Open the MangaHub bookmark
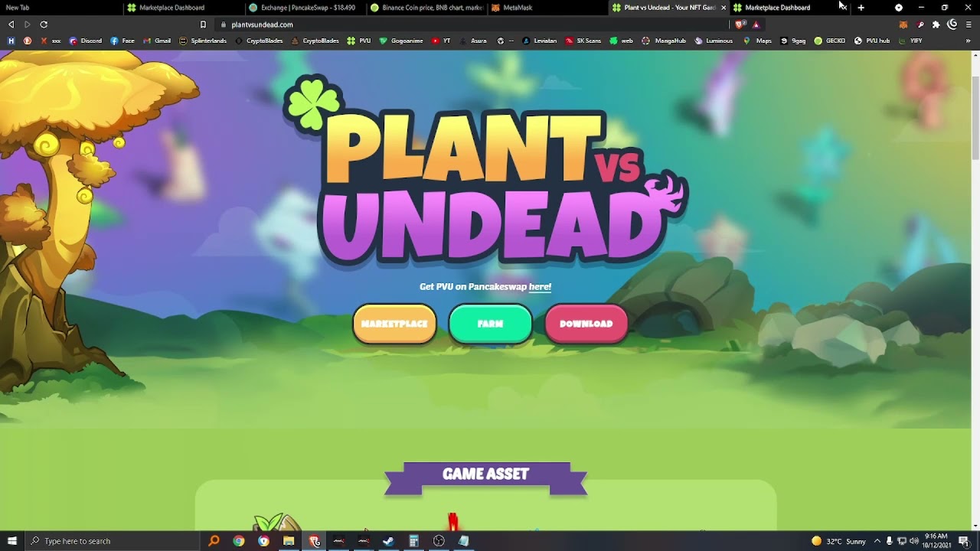980x551 pixels. [664, 41]
